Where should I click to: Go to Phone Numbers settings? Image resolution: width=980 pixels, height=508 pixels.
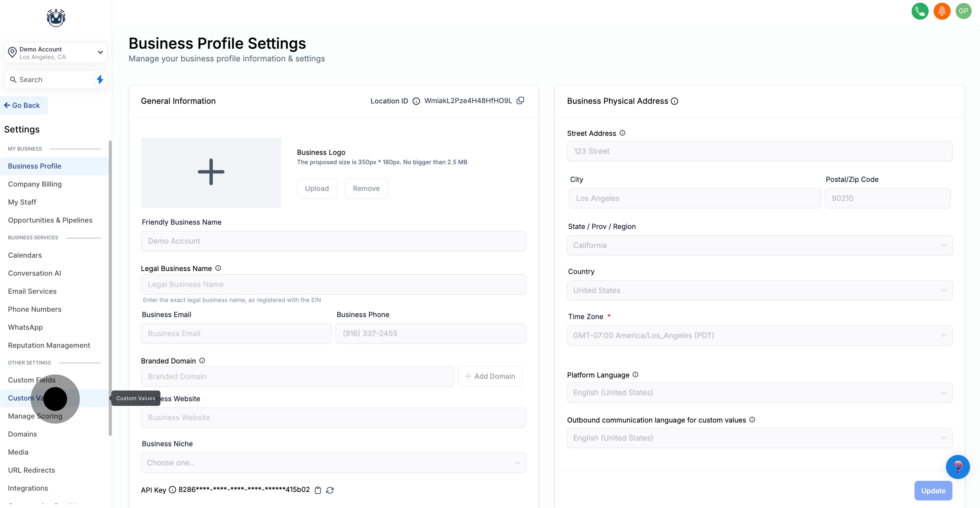tap(35, 309)
